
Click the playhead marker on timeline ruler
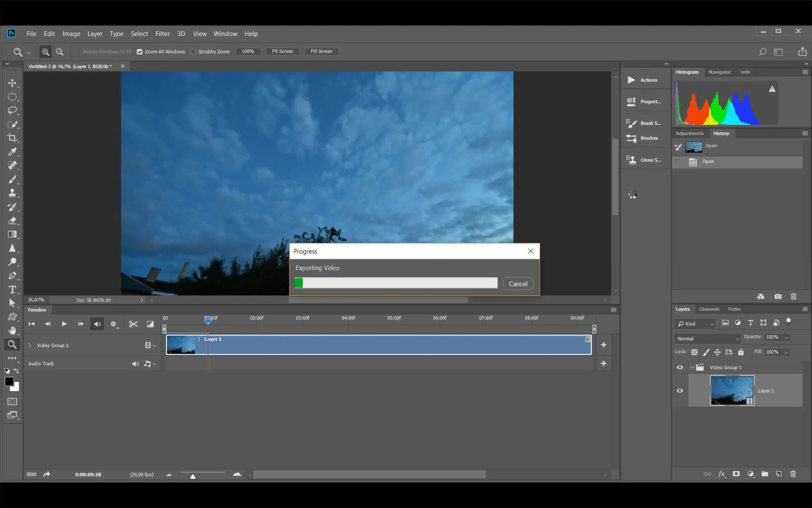(x=208, y=320)
